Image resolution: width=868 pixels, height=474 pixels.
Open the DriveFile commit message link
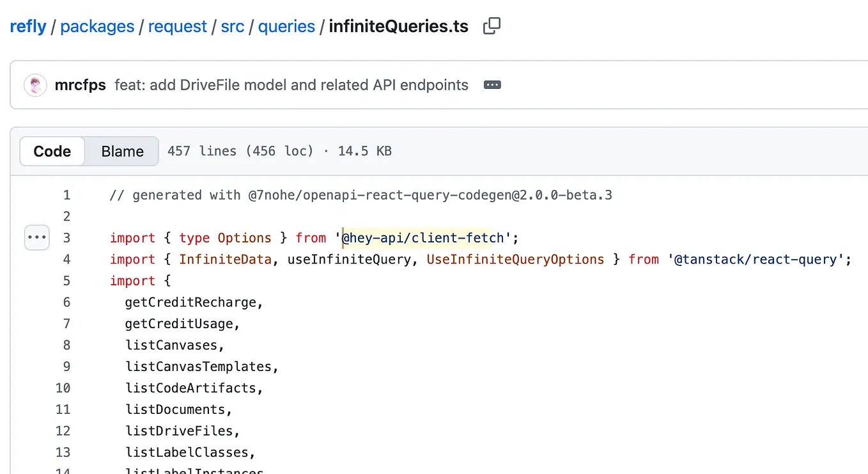pyautogui.click(x=291, y=85)
